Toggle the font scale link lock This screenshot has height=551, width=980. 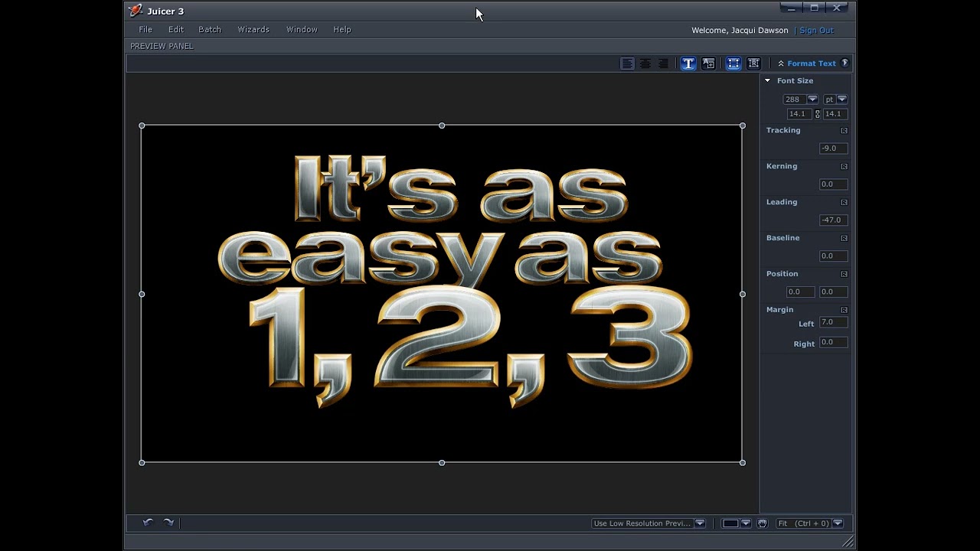pyautogui.click(x=817, y=114)
